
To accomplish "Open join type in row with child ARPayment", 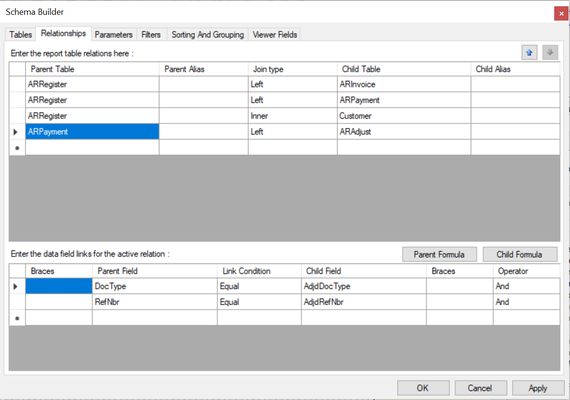I will 293,100.
